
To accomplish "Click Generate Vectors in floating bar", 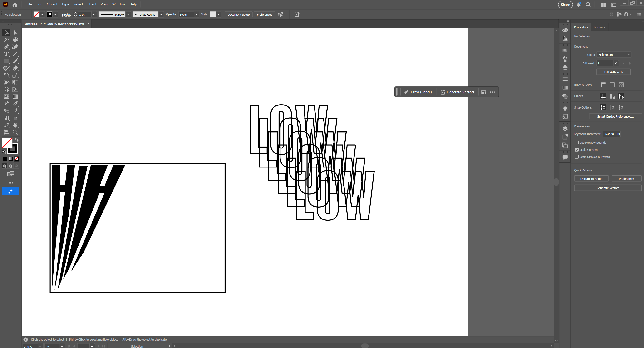I will pos(457,92).
